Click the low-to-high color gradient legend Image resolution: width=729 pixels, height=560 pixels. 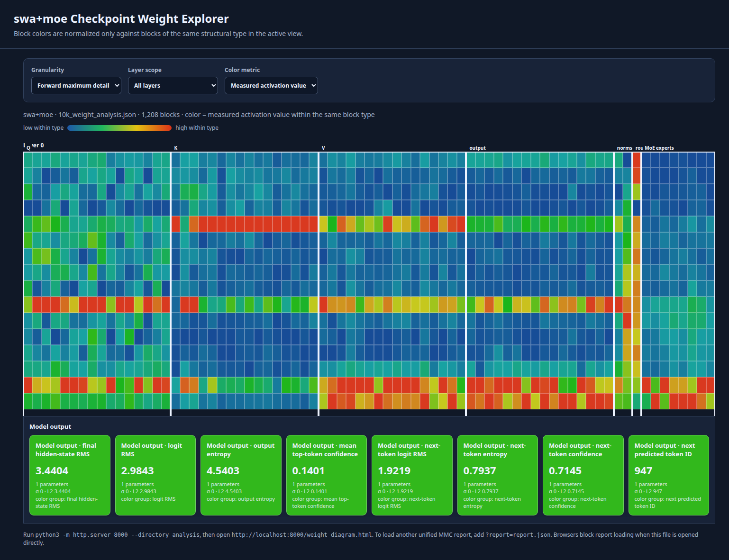119,128
